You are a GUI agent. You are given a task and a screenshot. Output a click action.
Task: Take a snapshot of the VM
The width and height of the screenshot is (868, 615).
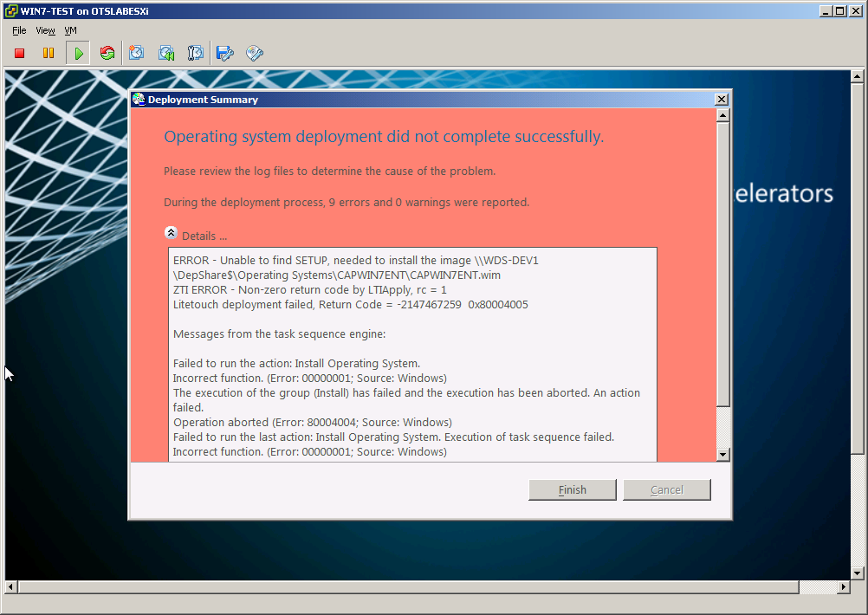pyautogui.click(x=137, y=54)
